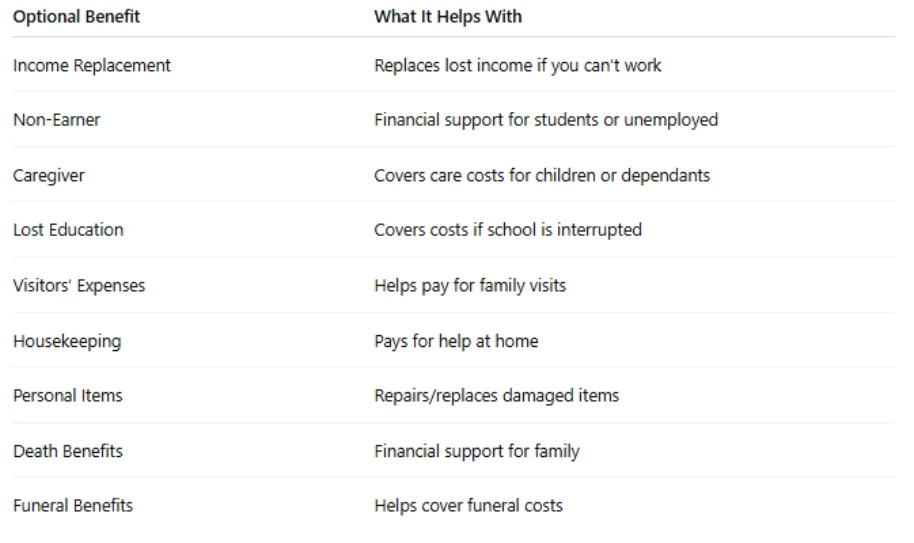Click "Covers costs if school is interrupted" text
The width and height of the screenshot is (914, 543).
[508, 230]
